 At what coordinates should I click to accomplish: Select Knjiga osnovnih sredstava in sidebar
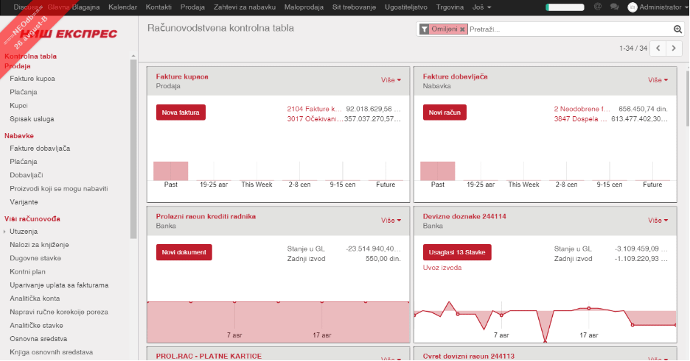click(51, 352)
